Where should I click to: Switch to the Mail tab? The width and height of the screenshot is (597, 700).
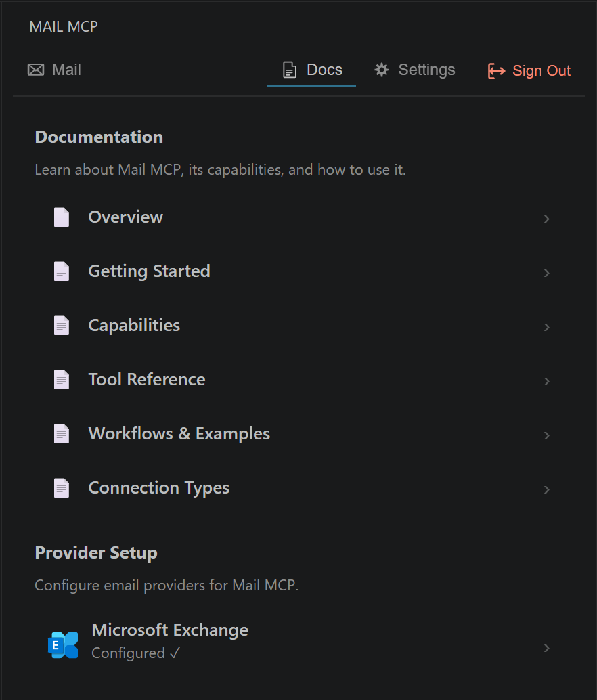(54, 69)
